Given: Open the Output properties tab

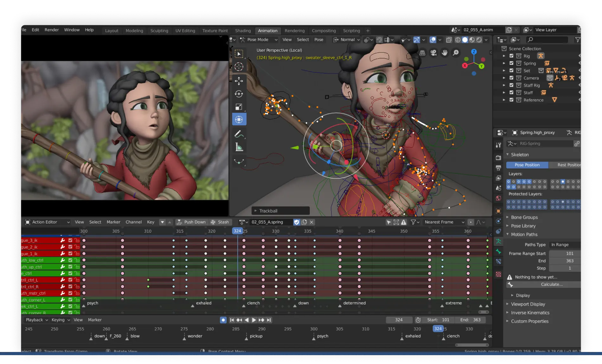Looking at the screenshot, I should 498,168.
